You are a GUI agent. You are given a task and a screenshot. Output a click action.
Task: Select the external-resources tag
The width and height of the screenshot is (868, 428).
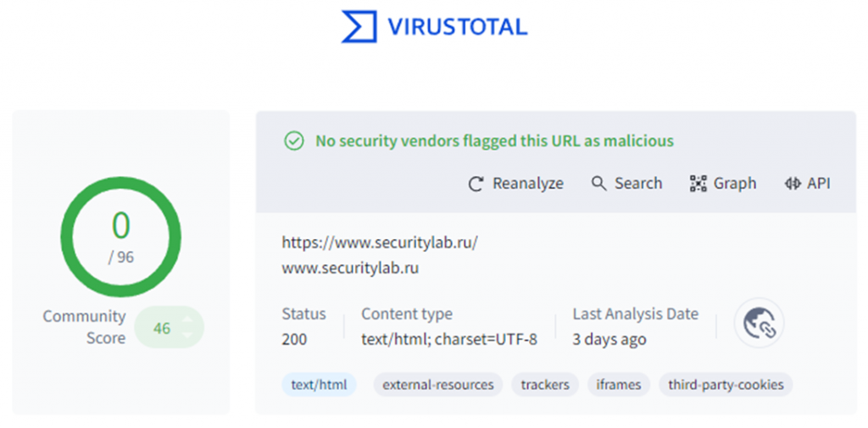(x=438, y=384)
